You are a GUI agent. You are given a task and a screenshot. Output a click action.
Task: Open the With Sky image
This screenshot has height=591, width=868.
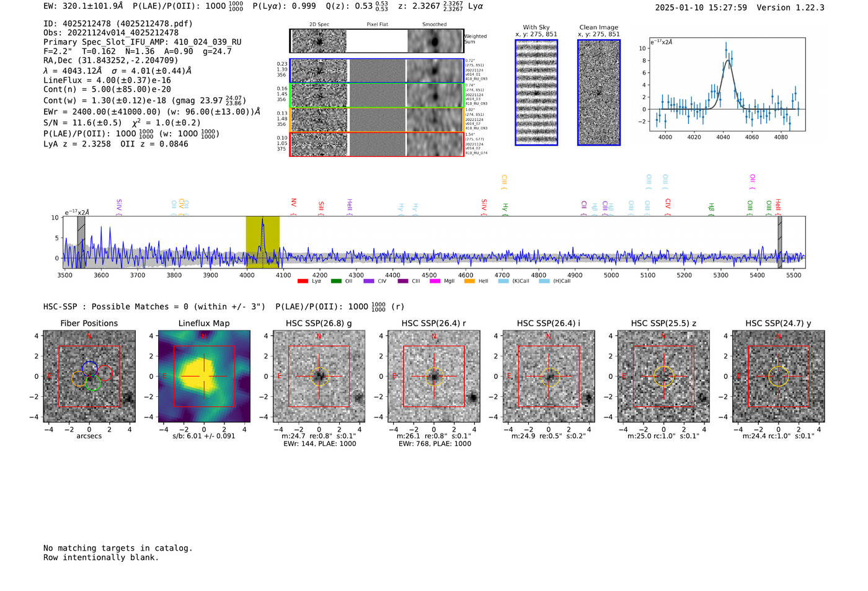click(x=536, y=92)
